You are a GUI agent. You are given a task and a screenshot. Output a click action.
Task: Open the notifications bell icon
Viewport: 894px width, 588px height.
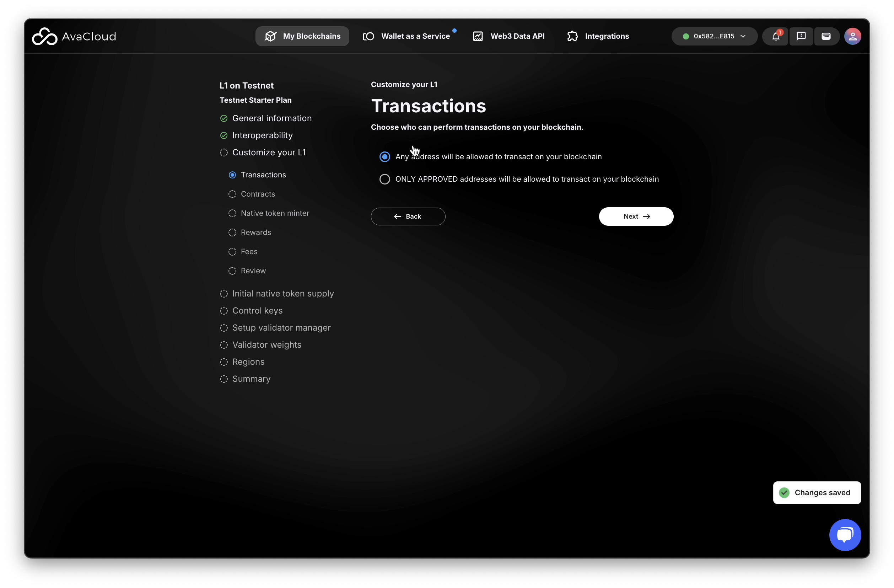point(775,37)
